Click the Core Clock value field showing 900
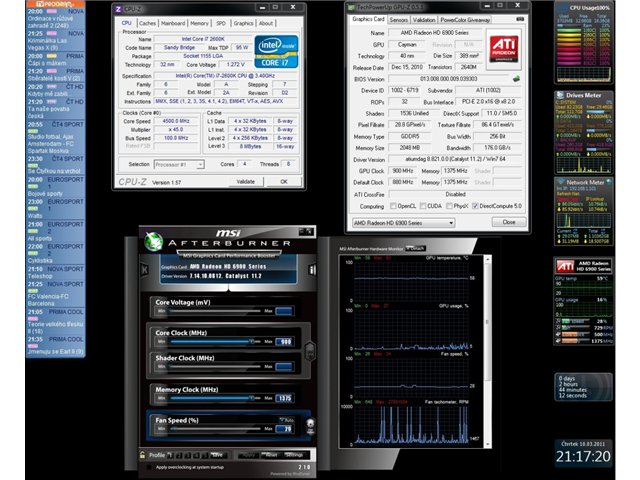 284,342
